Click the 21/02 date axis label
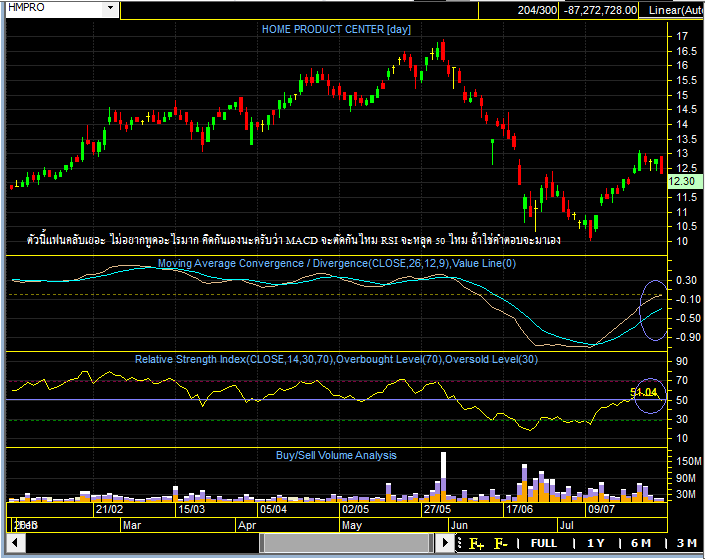 point(109,509)
